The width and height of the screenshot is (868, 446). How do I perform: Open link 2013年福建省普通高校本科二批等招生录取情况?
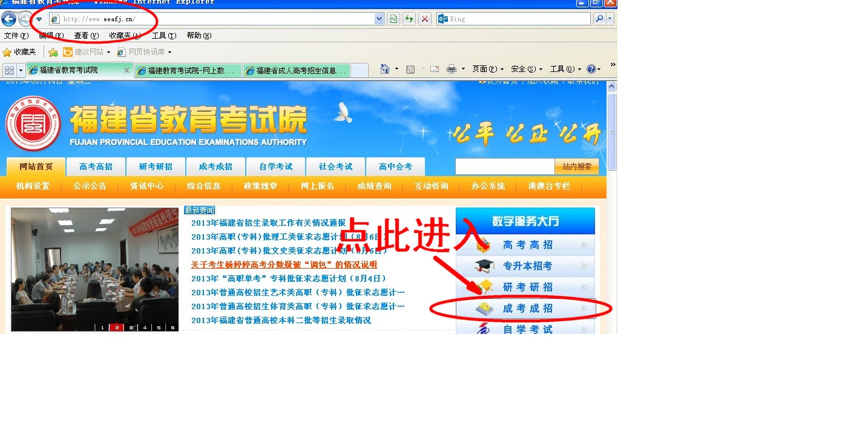click(x=281, y=320)
